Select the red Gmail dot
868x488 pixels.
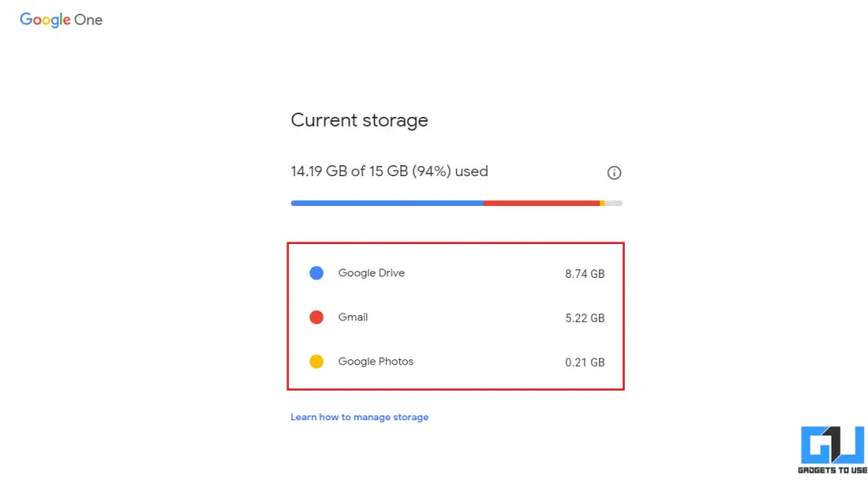[316, 317]
